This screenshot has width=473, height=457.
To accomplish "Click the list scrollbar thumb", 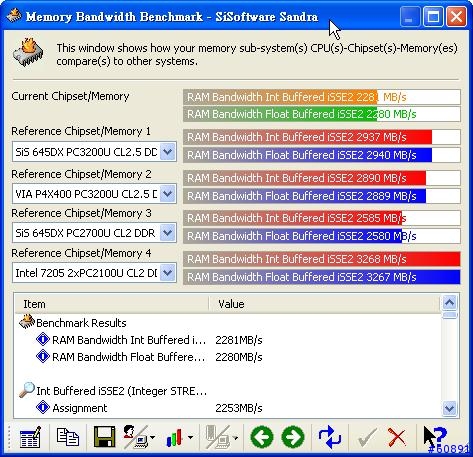I will click(x=449, y=315).
